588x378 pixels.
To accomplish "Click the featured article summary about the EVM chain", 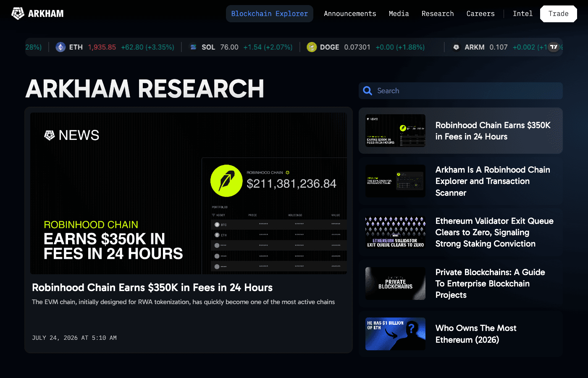I will click(x=184, y=302).
